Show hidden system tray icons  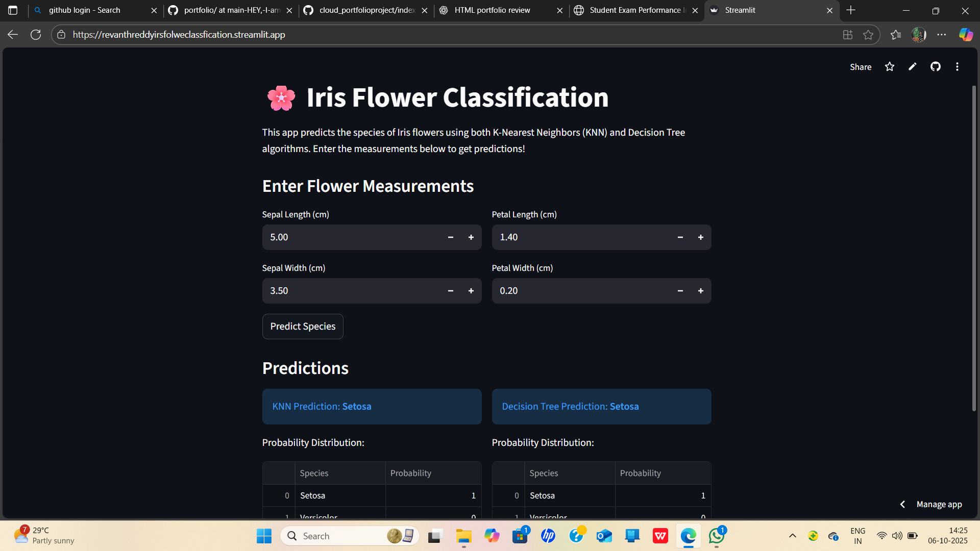792,536
